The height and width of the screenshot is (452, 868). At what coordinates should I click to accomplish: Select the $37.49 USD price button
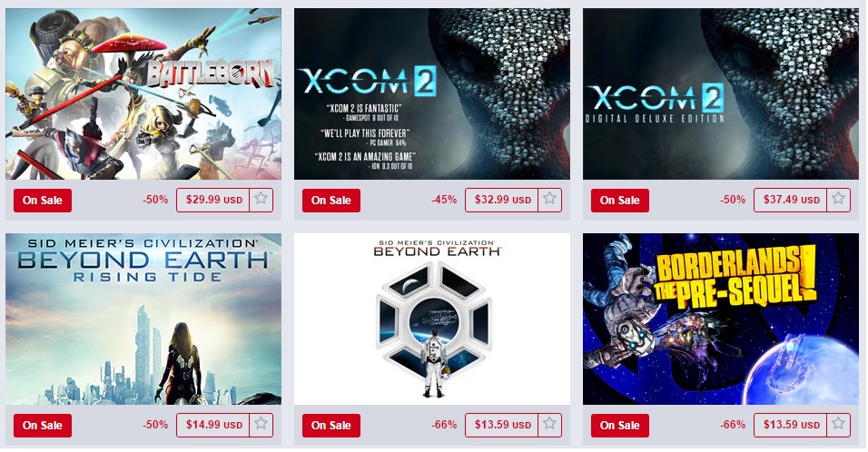(x=791, y=200)
